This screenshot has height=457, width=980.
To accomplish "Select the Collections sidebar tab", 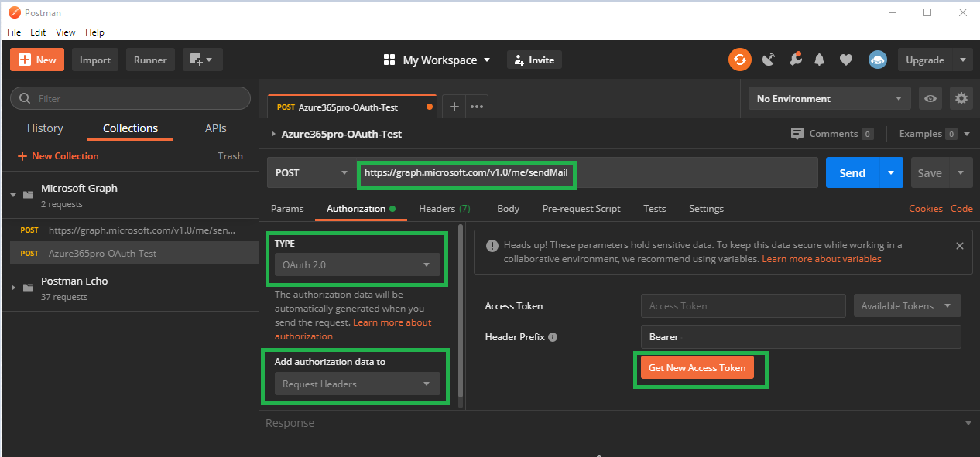I will click(x=130, y=128).
